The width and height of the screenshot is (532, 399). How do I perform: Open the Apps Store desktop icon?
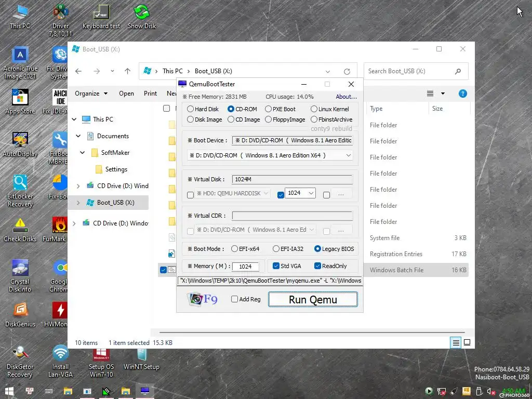(x=20, y=102)
